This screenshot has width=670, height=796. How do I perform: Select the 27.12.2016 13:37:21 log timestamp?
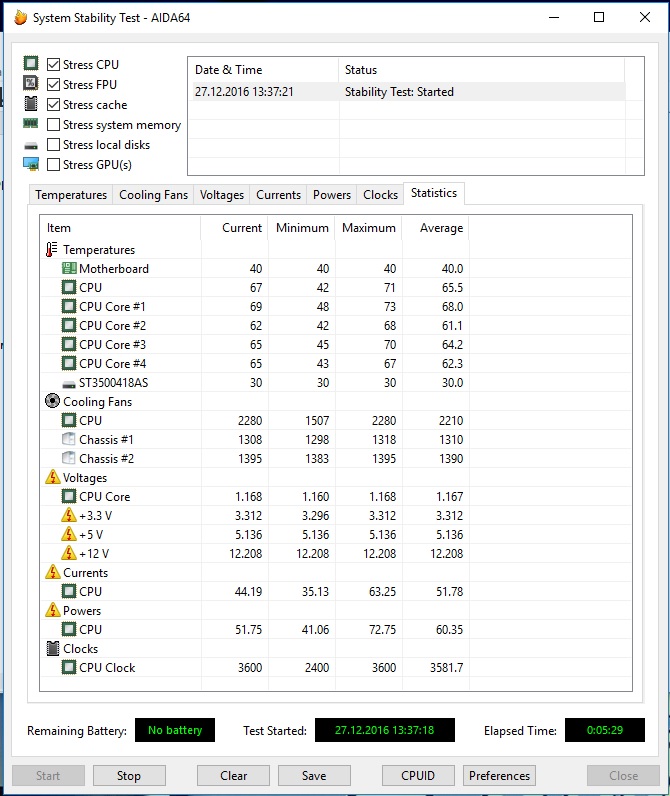coord(244,92)
